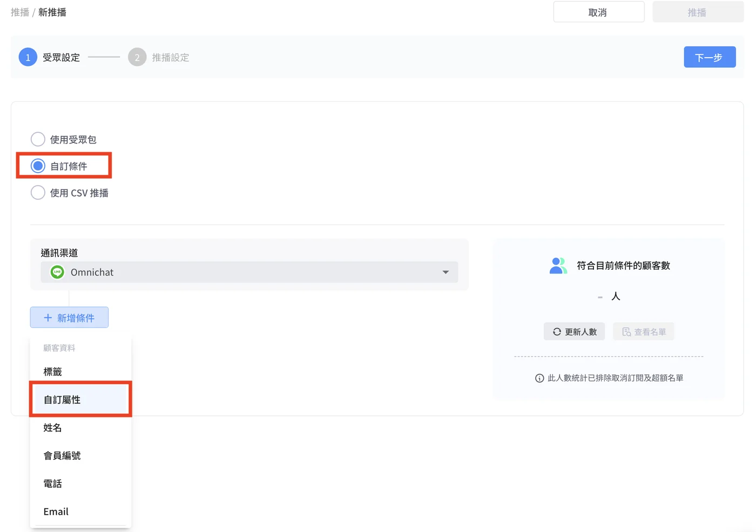This screenshot has width=756, height=532.
Task: Click the 新推播 breadcrumb text
Action: pyautogui.click(x=52, y=12)
